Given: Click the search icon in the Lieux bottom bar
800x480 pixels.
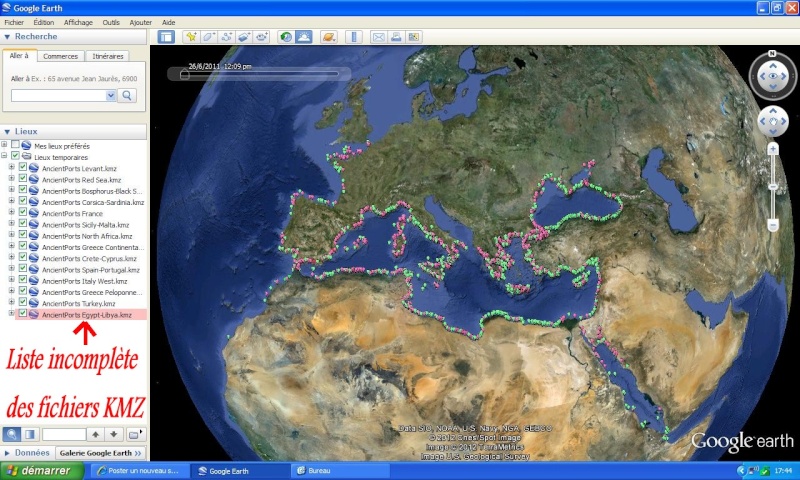Looking at the screenshot, I should coord(12,435).
